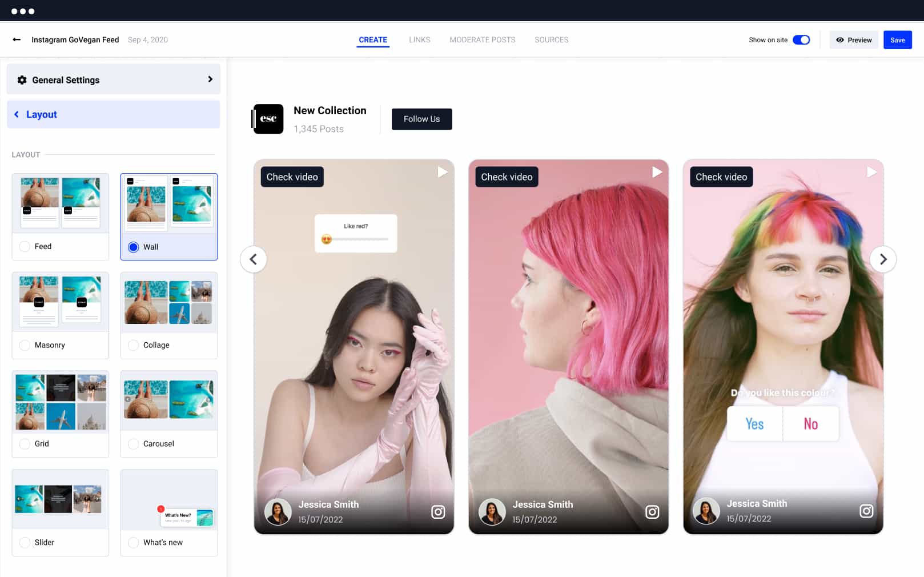Click the Instagram icon on the first video card
The width and height of the screenshot is (924, 577).
coord(438,512)
